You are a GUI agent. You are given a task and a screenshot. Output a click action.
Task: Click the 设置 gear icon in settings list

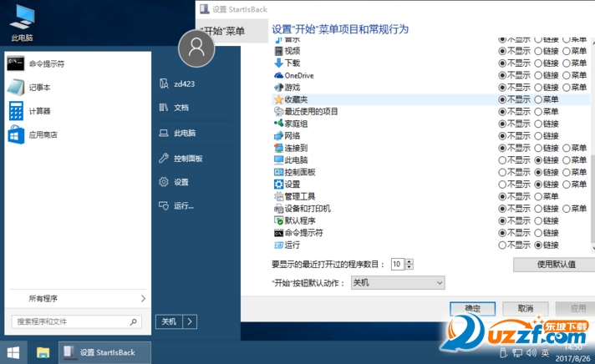(x=278, y=185)
